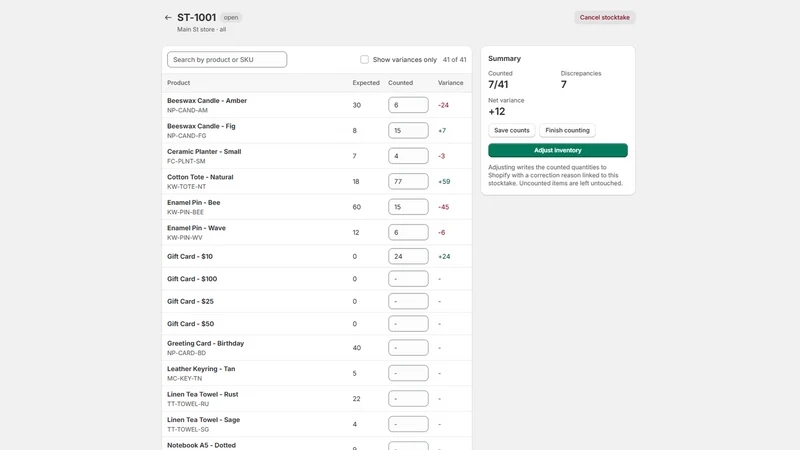
Task: Click counted field for Greeting Card - Birthday
Action: click(x=408, y=347)
